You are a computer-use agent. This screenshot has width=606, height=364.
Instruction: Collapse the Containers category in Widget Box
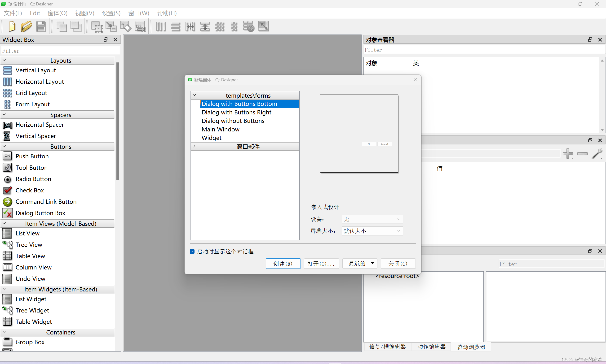point(4,332)
